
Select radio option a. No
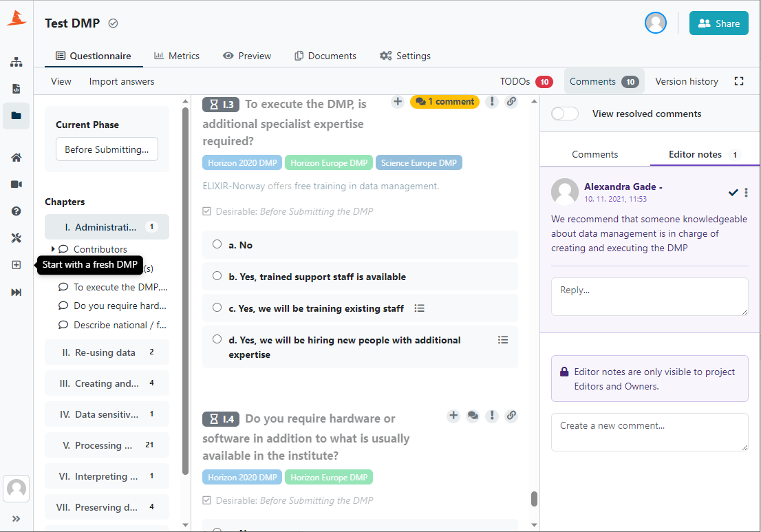coord(217,244)
